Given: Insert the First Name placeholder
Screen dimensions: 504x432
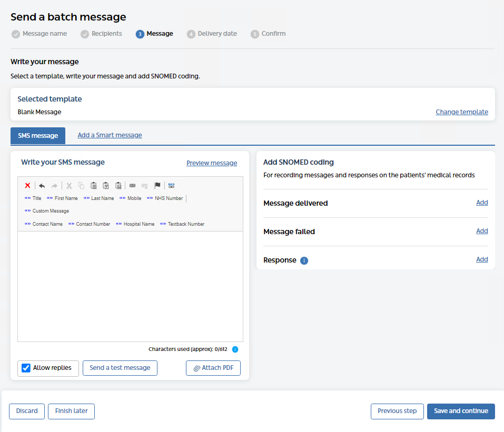Looking at the screenshot, I should [x=62, y=198].
